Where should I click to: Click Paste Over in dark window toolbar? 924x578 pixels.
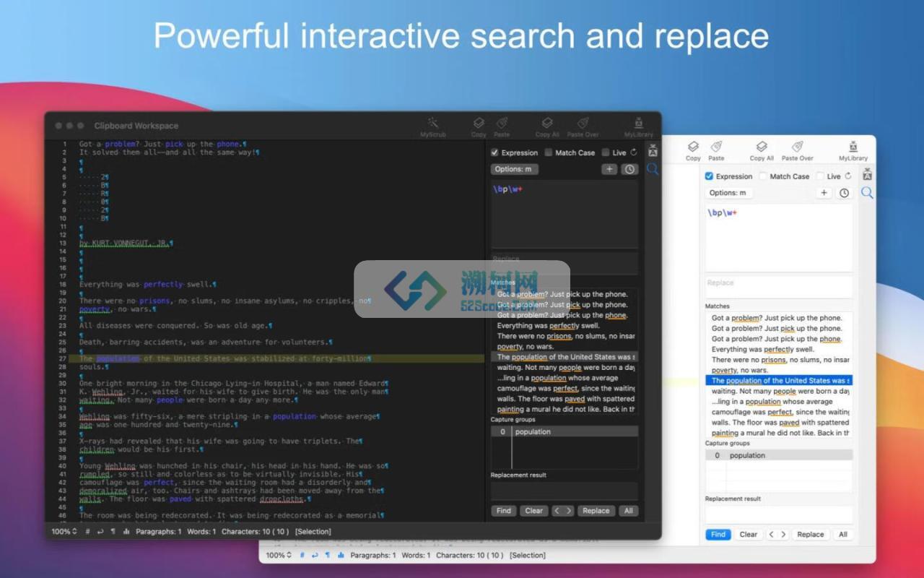[x=583, y=126]
